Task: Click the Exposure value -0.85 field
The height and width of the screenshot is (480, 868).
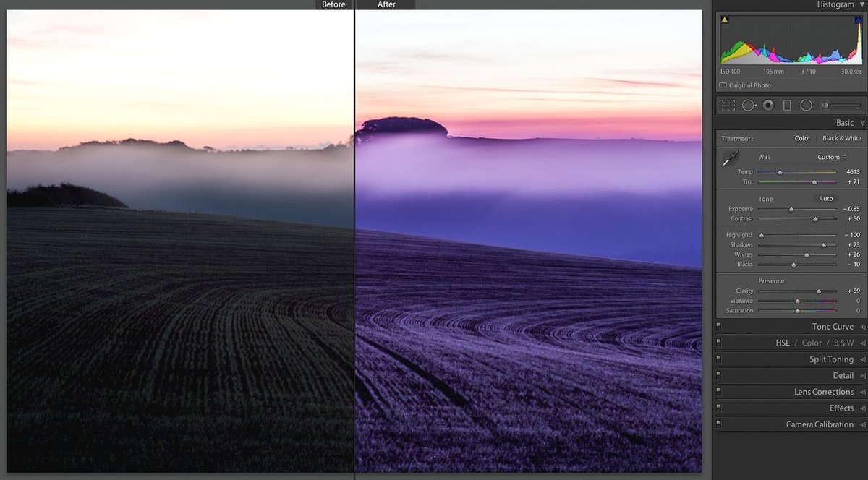Action: (852, 209)
